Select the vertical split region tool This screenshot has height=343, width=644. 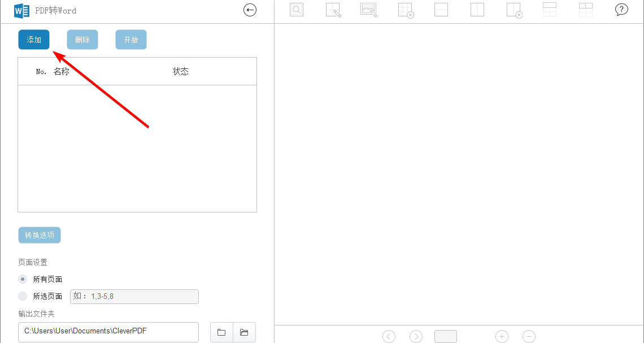tap(477, 10)
